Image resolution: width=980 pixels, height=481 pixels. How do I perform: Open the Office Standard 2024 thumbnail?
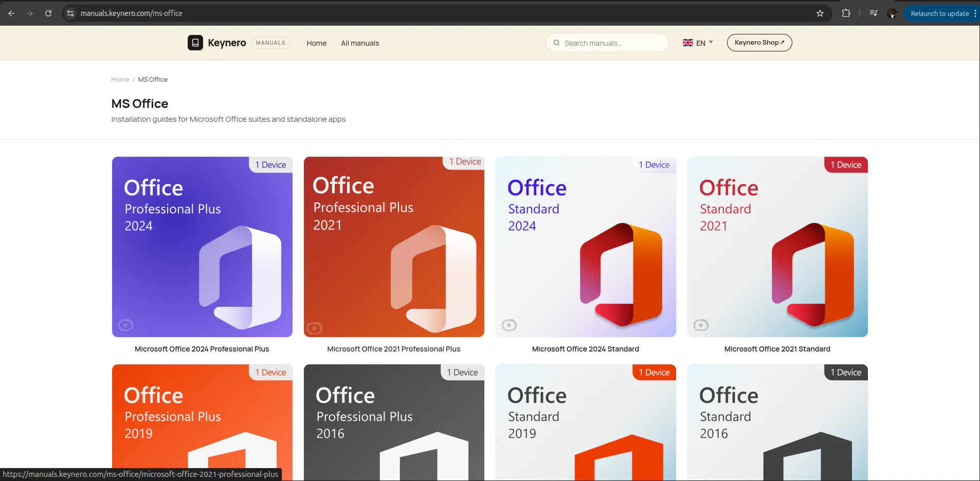tap(586, 247)
